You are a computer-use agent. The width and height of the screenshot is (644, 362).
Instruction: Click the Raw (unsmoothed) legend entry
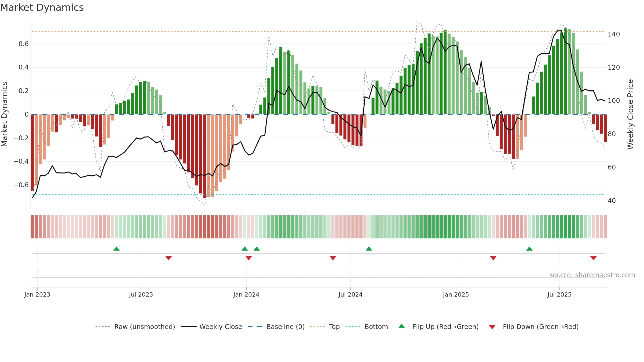coord(135,327)
